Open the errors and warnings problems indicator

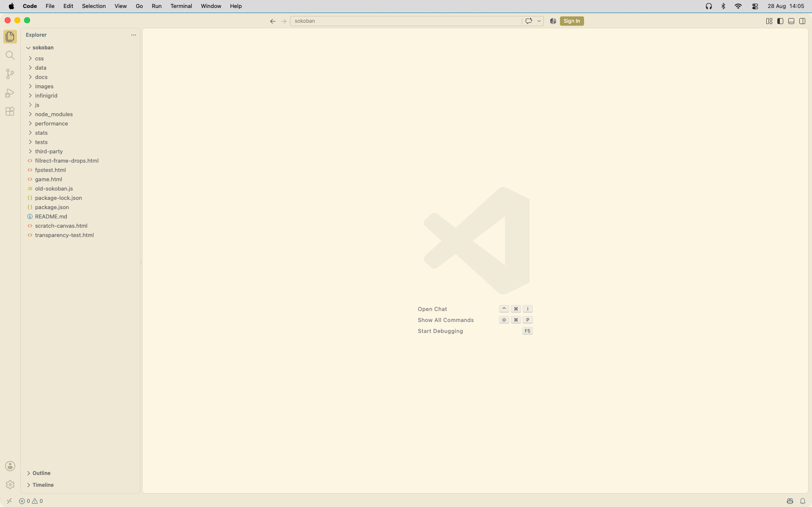click(x=31, y=501)
